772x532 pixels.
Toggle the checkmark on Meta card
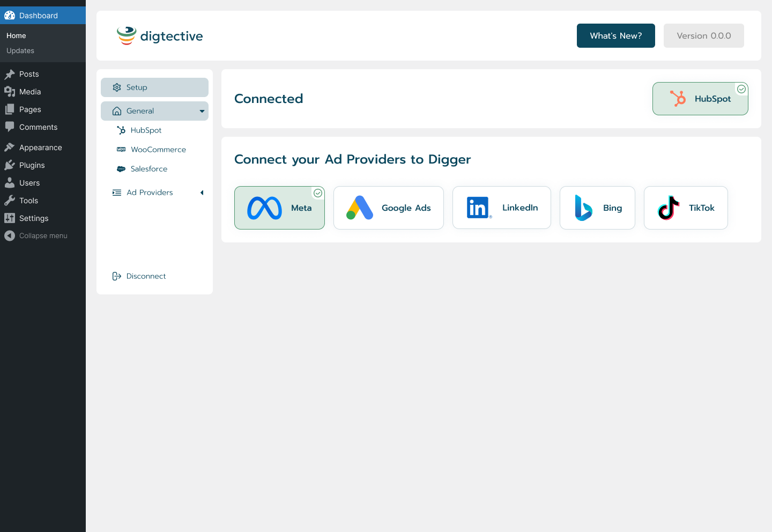coord(318,193)
